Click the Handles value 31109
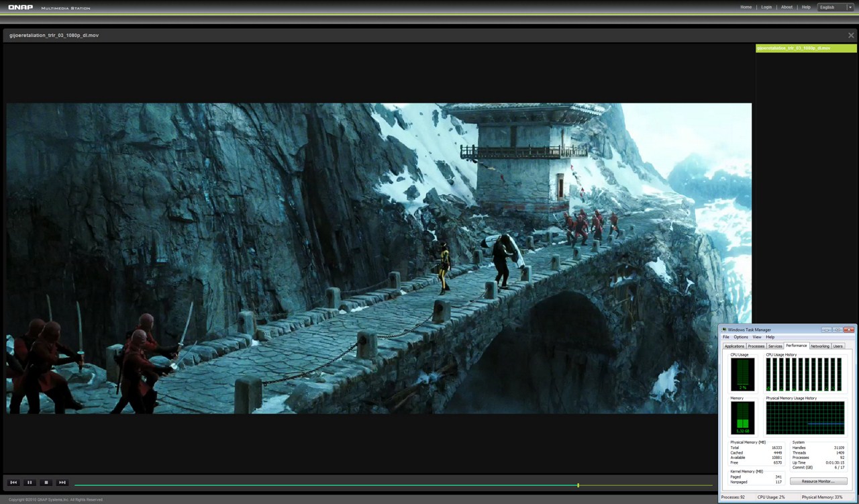 [839, 448]
